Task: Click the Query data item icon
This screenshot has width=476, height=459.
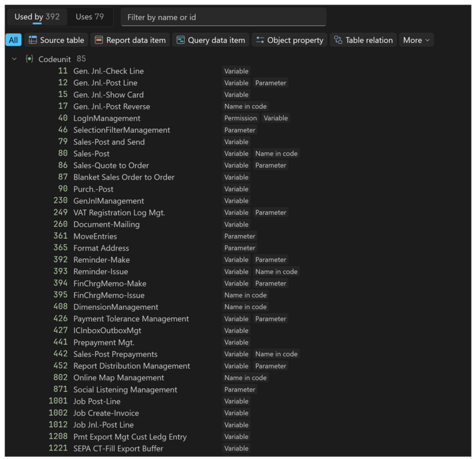Action: pos(181,40)
